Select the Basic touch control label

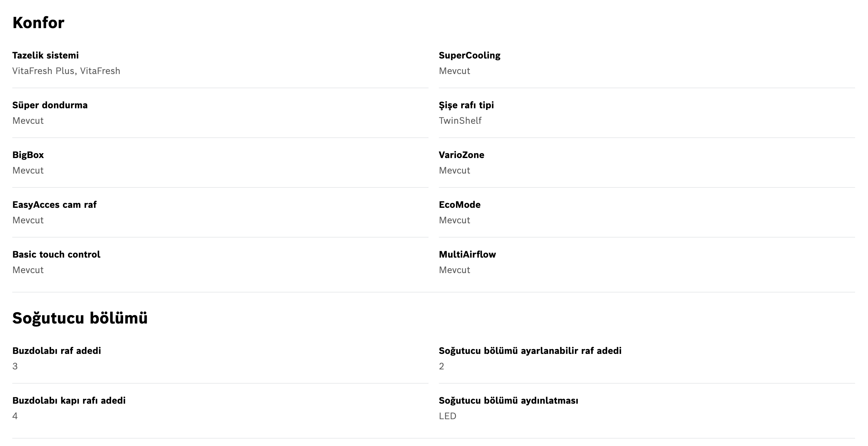(x=56, y=255)
